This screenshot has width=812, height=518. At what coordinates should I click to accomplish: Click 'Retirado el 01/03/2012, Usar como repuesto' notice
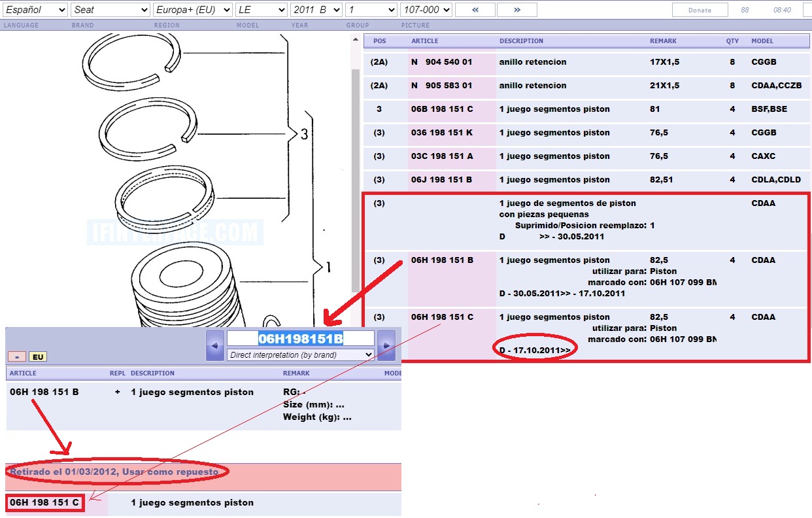click(114, 472)
